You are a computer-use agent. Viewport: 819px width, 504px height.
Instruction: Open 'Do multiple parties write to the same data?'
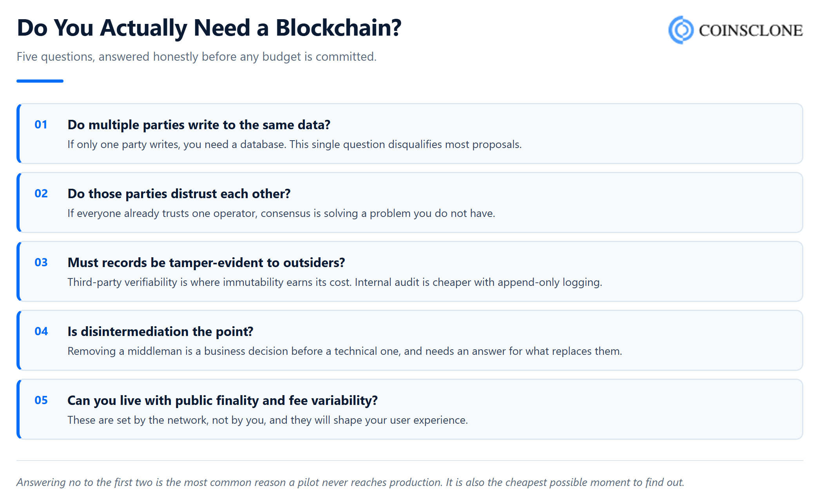tap(199, 125)
